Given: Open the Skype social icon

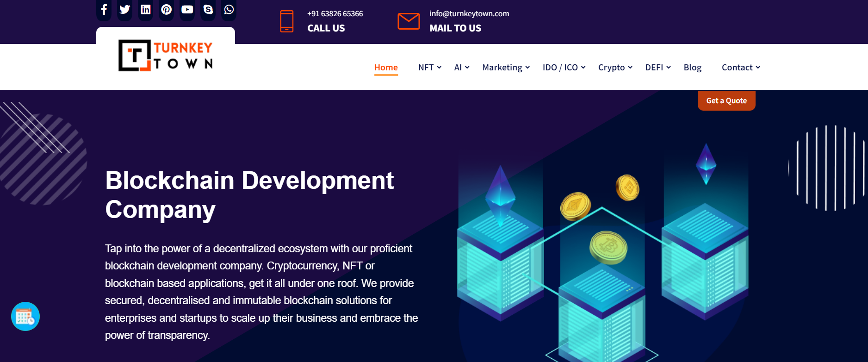Looking at the screenshot, I should [208, 10].
